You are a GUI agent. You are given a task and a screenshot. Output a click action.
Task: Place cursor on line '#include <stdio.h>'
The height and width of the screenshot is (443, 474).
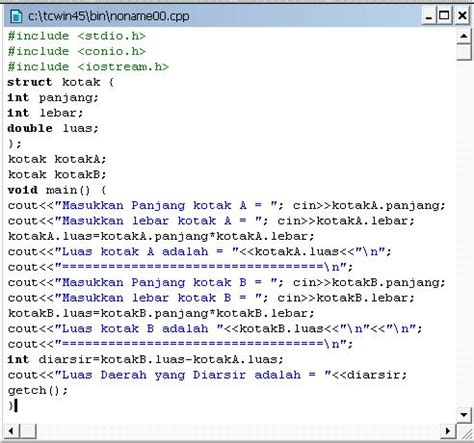coord(77,36)
